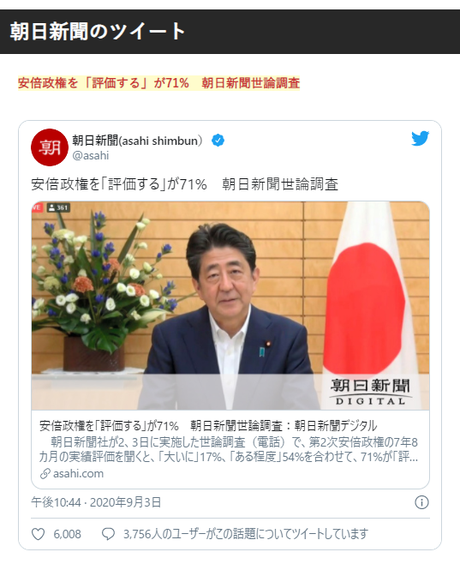This screenshot has height=564, width=460.
Task: Open the @asahi handle link
Action: coord(91,155)
